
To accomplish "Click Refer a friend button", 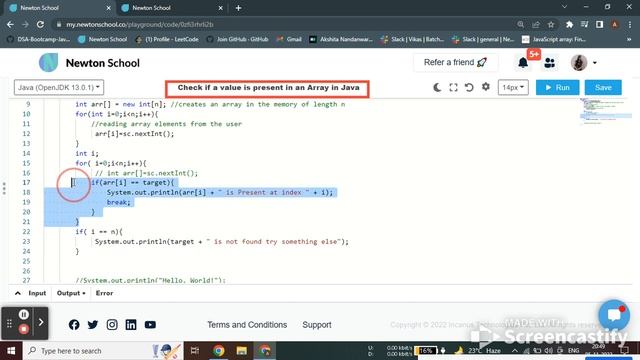I will (x=455, y=62).
